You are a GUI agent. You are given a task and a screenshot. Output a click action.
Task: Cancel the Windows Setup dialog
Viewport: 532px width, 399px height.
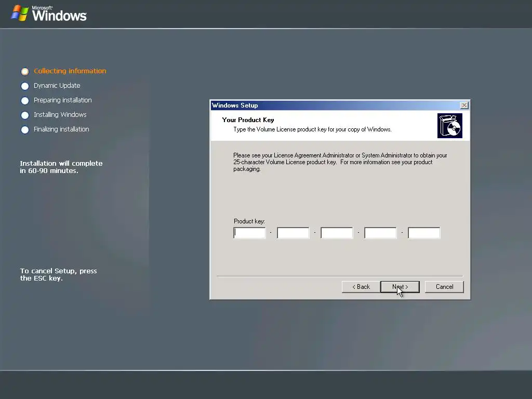[x=444, y=287]
